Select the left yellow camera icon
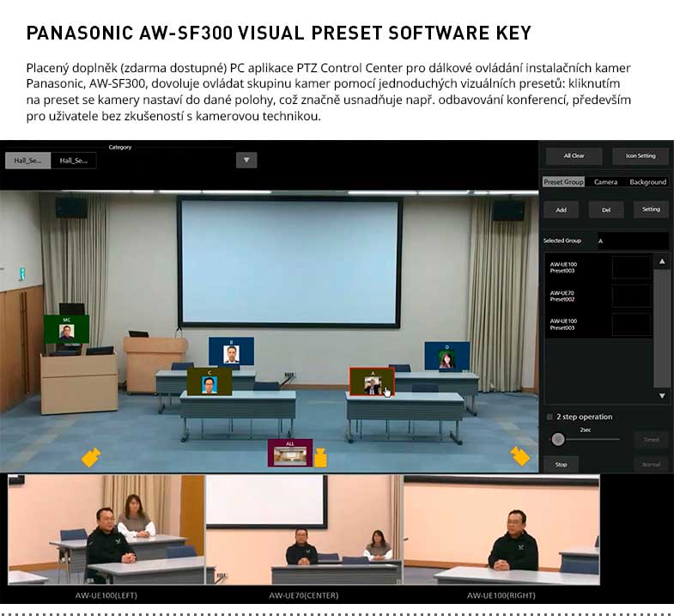The width and height of the screenshot is (674, 616). [91, 456]
